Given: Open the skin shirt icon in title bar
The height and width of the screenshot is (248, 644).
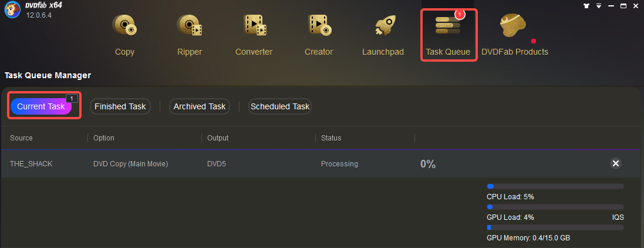Looking at the screenshot, I should [586, 6].
